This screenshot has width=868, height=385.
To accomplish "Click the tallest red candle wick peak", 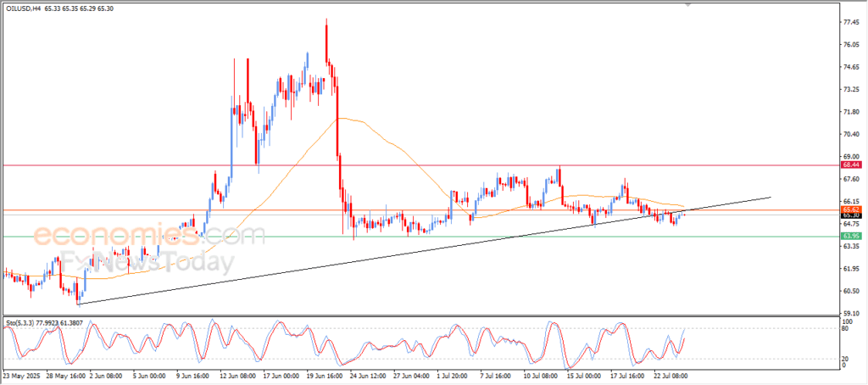I will (x=326, y=20).
